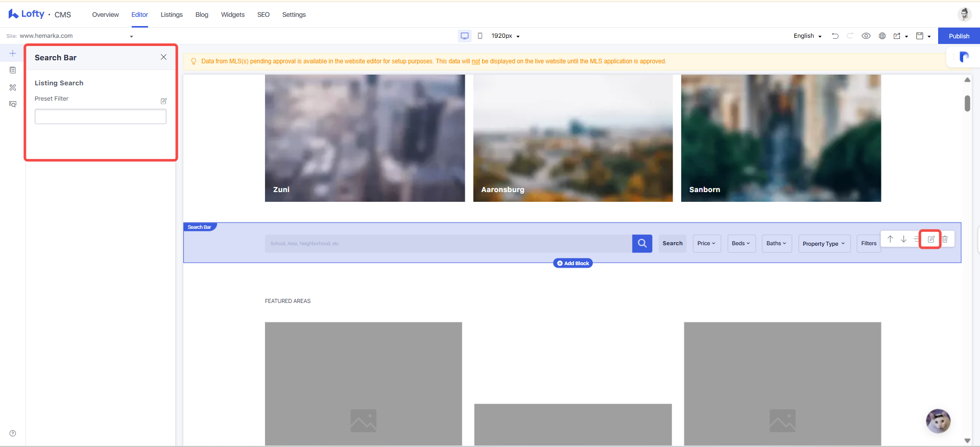Undo the last edit
The height and width of the screenshot is (447, 980).
tap(835, 36)
